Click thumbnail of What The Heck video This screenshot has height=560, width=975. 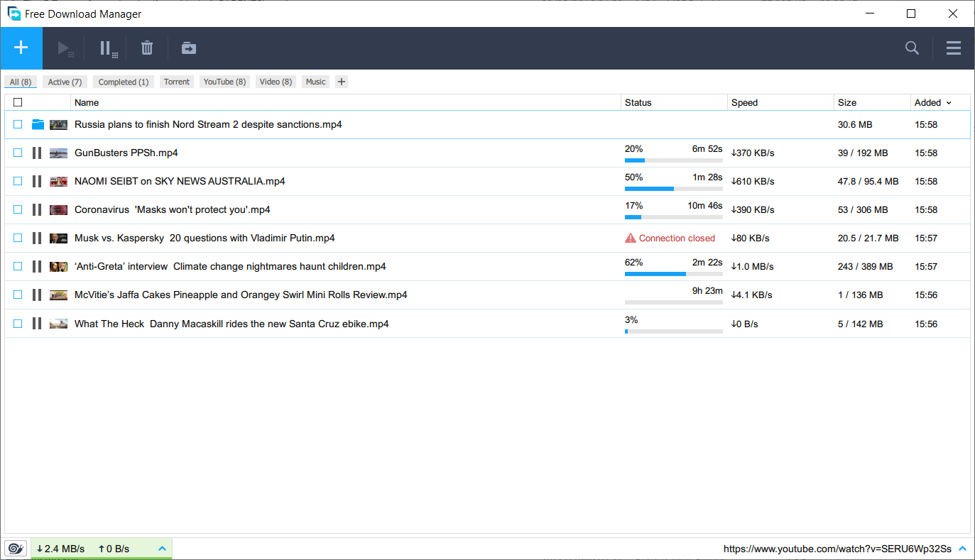click(58, 324)
